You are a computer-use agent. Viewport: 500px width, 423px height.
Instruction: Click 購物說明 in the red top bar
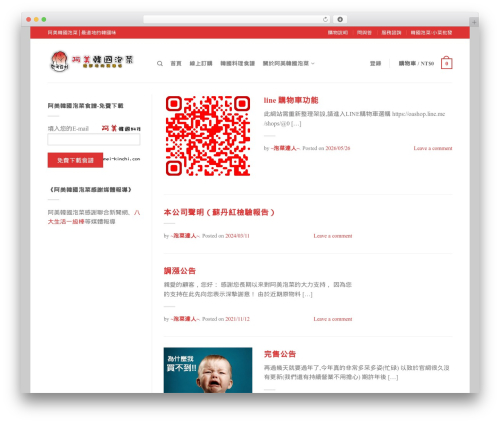tap(338, 33)
